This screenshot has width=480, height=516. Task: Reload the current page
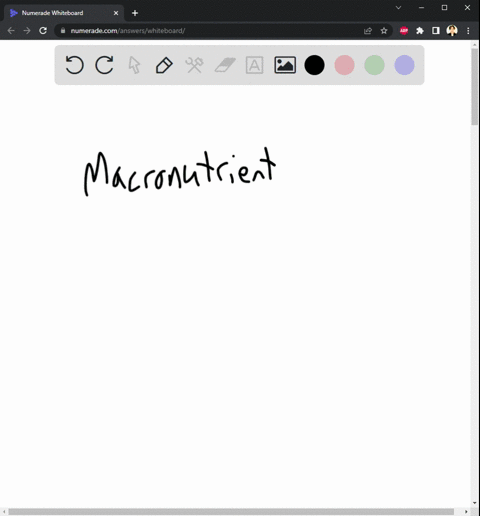click(x=43, y=31)
